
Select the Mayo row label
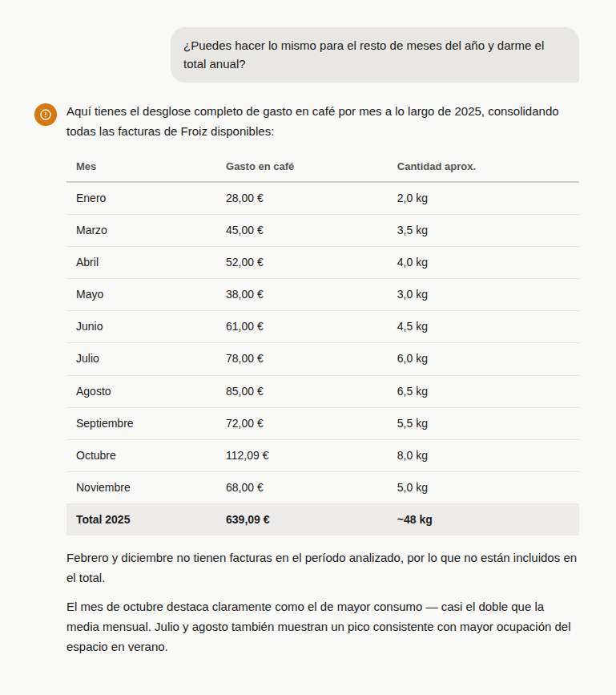coord(90,294)
